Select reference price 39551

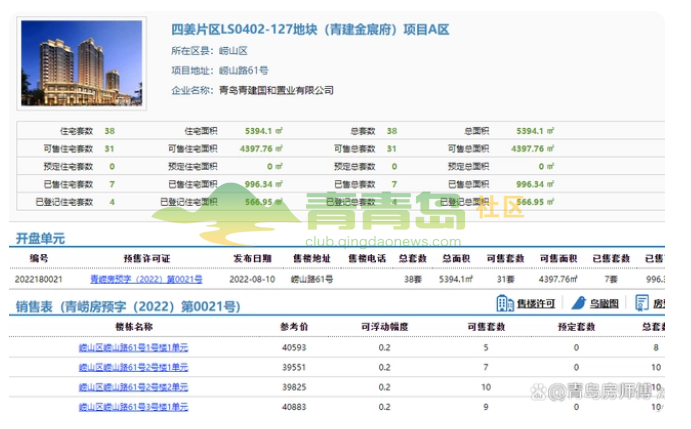click(294, 367)
